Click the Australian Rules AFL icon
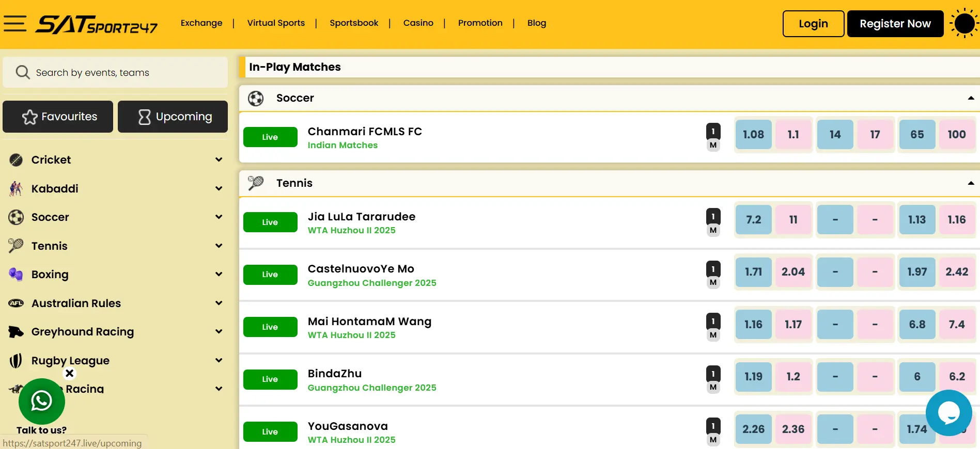 (16, 303)
